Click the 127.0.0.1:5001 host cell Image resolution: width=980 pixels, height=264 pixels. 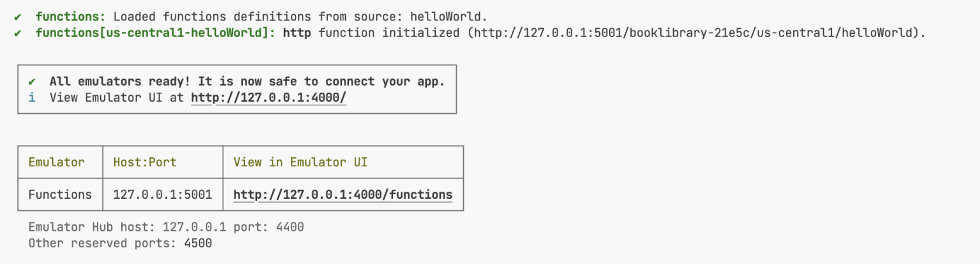point(162,194)
